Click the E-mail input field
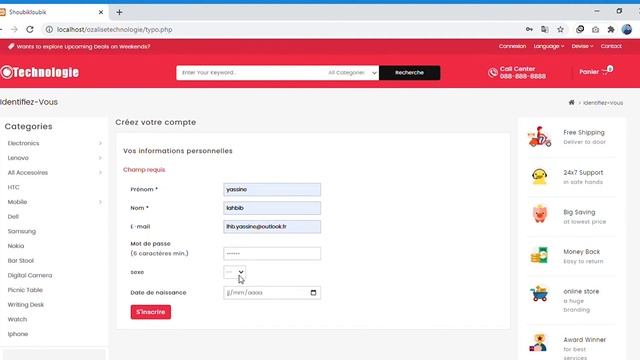The image size is (640, 360). (x=272, y=227)
